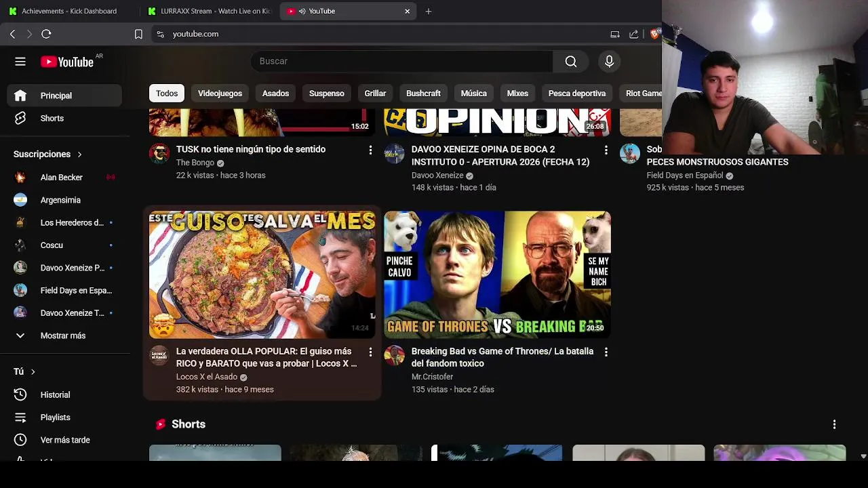Open title TUSK no tiene ningún tipo de sentido

[x=251, y=150]
